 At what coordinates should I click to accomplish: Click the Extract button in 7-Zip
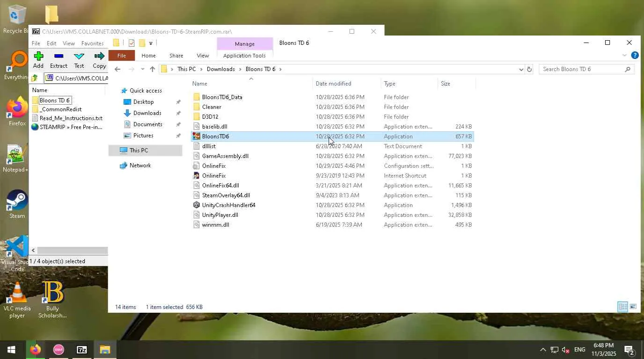coord(59,60)
